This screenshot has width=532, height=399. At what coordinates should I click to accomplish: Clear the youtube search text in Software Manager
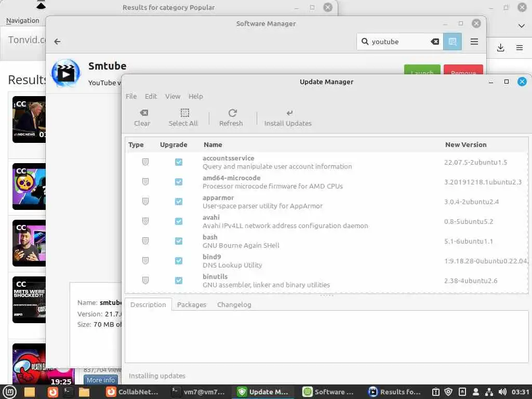pos(435,42)
